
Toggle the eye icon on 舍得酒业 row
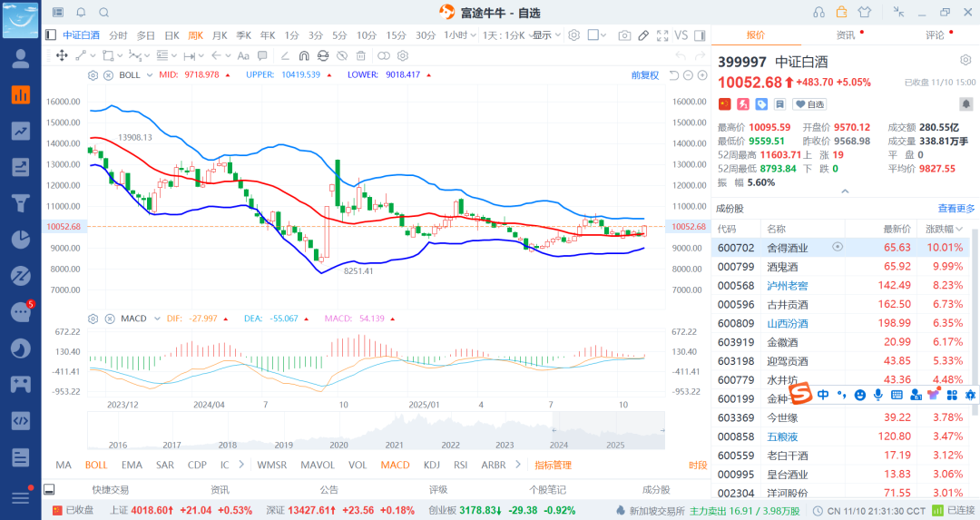(838, 246)
